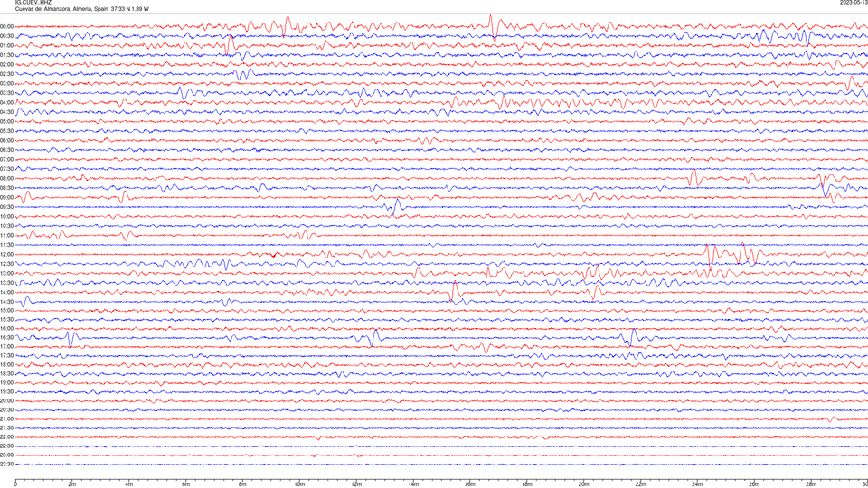
Task: Select the 19:30 trace time label
Action: [x=6, y=391]
